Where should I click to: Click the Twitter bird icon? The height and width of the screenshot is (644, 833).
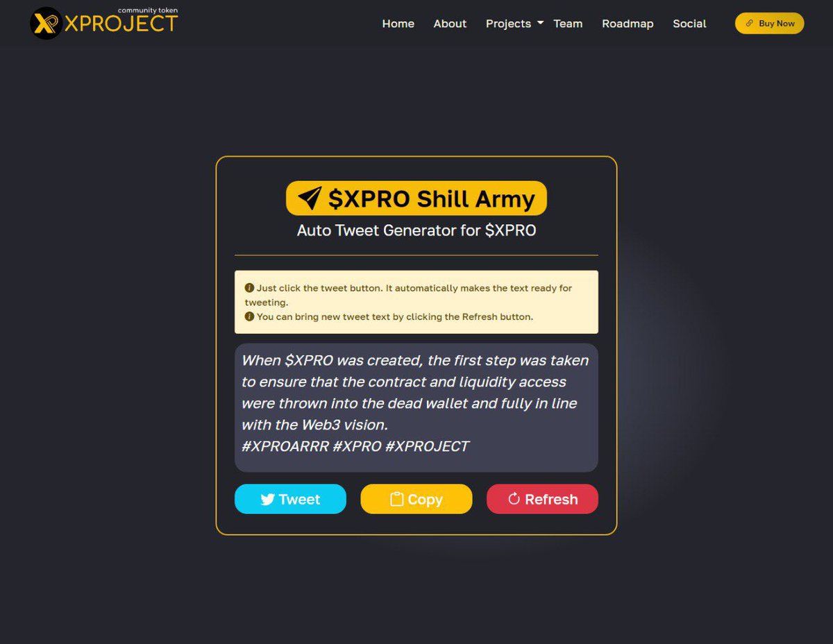(x=267, y=500)
